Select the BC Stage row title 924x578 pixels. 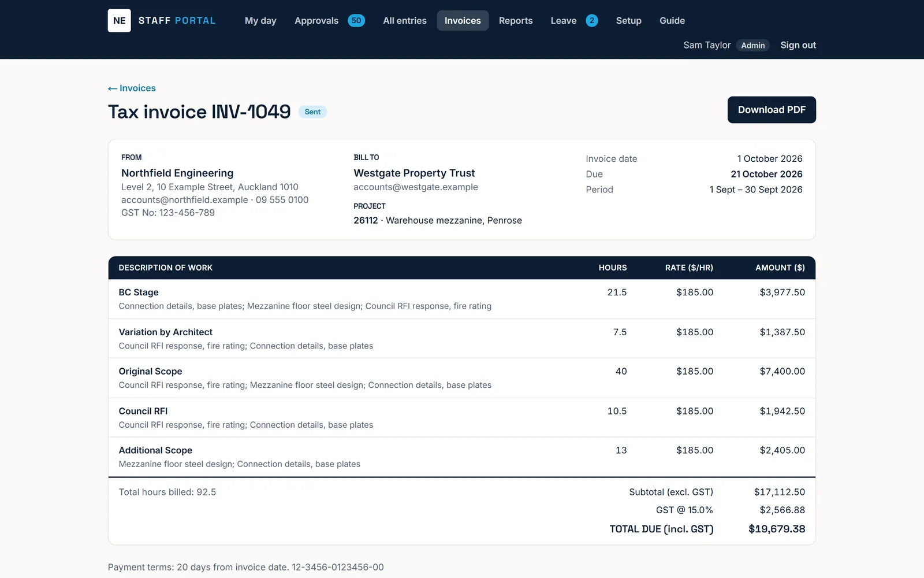(139, 292)
